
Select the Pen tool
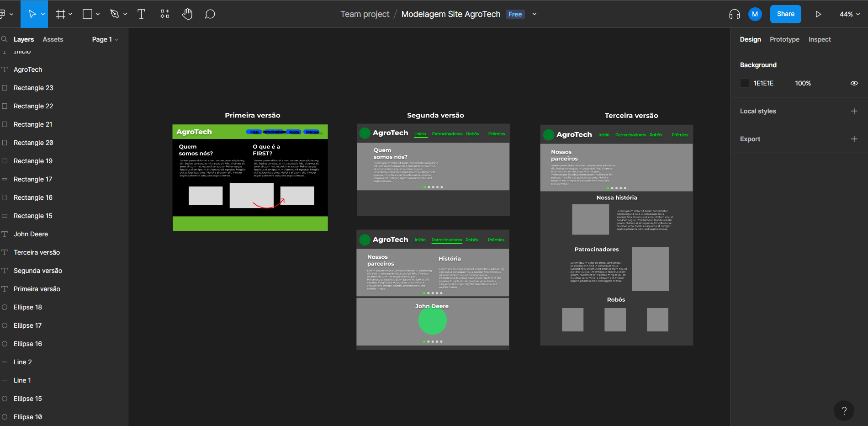point(115,14)
